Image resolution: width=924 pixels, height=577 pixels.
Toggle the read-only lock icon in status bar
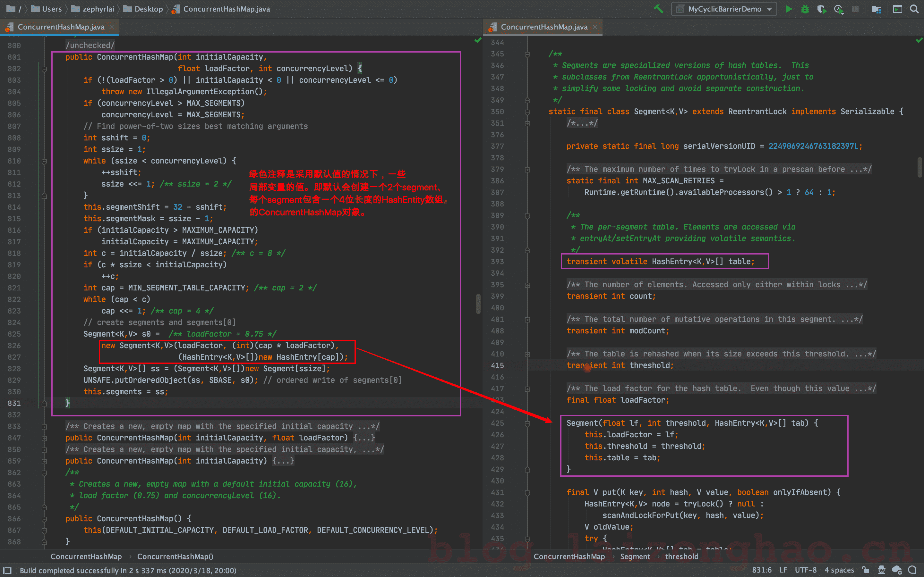pos(866,570)
